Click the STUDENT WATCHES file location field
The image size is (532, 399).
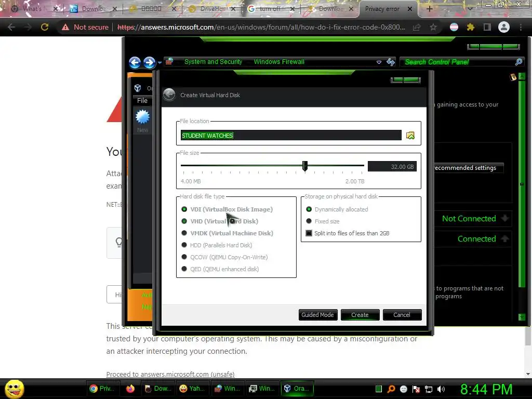pos(291,136)
